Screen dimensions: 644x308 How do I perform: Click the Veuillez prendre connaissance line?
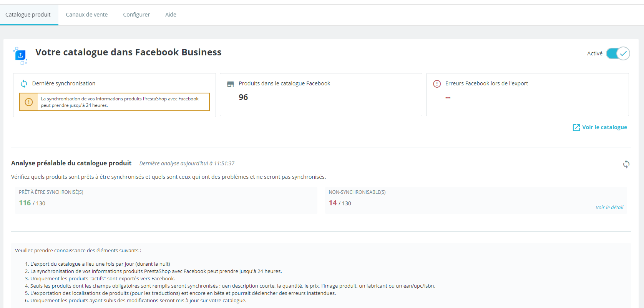78,251
